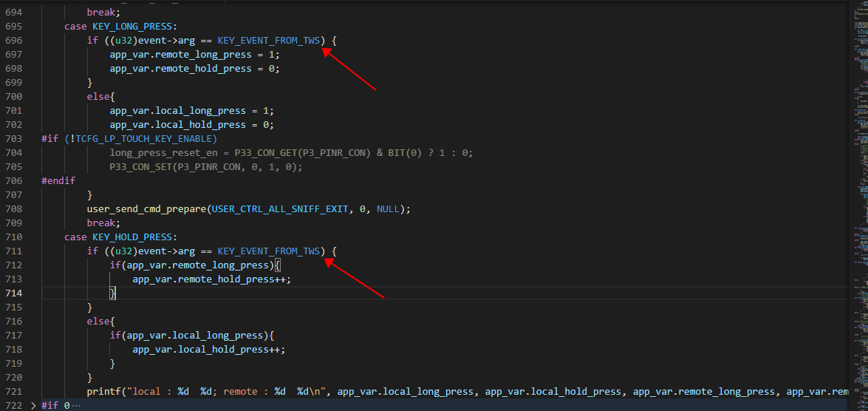
Task: Click line number 705 in gutter
Action: (x=13, y=167)
